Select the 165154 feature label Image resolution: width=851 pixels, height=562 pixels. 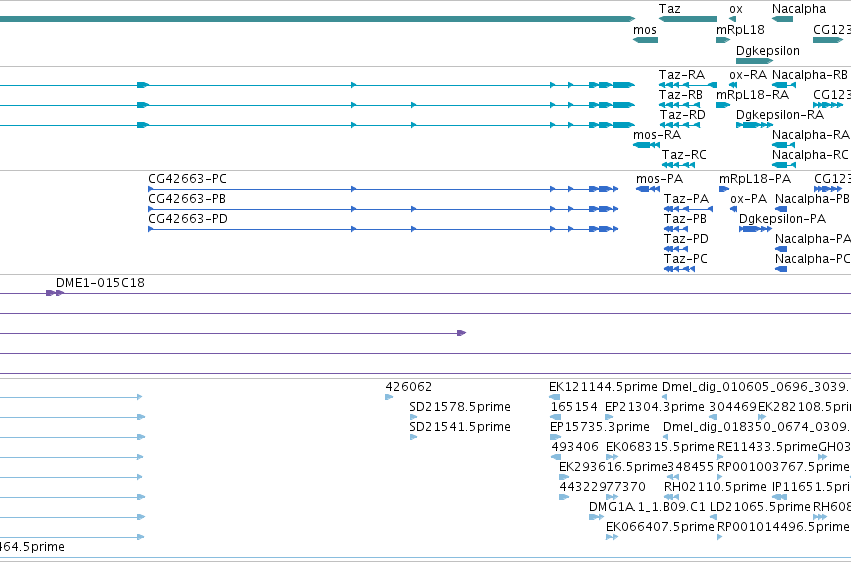pyautogui.click(x=574, y=407)
